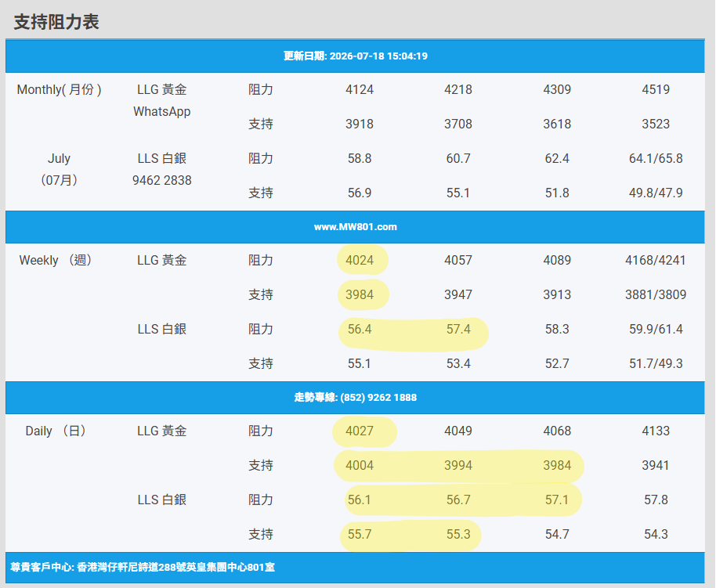Screen dimensions: 716x588
Task: Click the 支持阻力表 page heading
Action: click(x=56, y=22)
